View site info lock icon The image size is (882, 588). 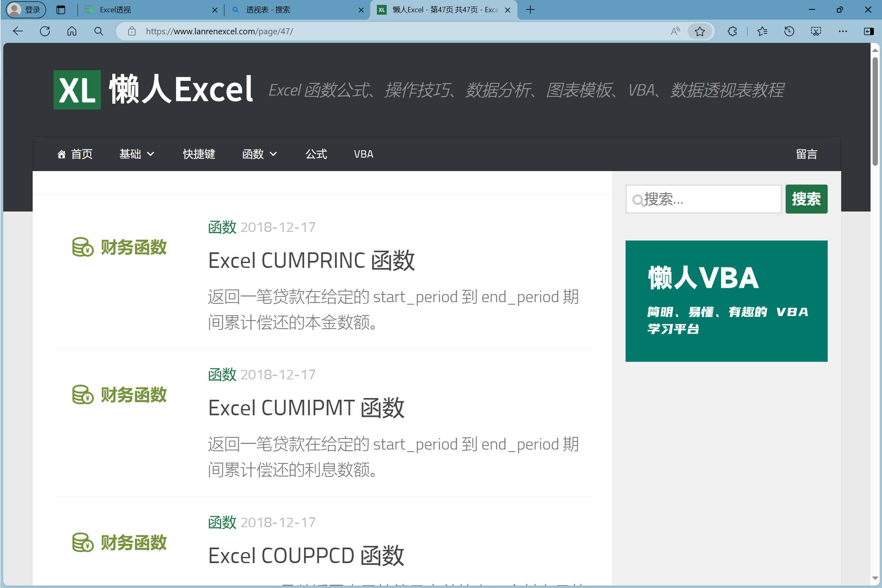click(131, 31)
